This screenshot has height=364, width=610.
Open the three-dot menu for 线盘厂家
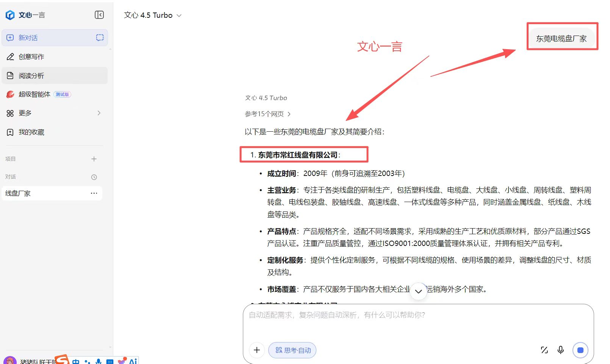[x=94, y=193]
